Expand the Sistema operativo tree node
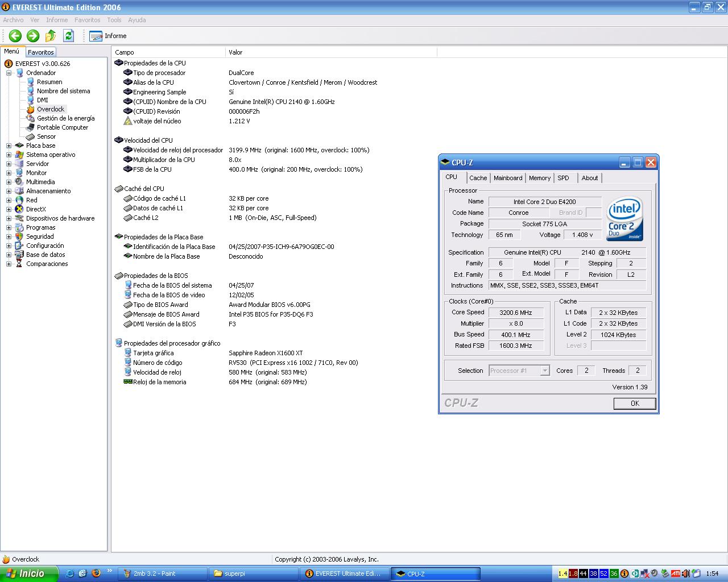This screenshot has height=582, width=728. (x=9, y=155)
